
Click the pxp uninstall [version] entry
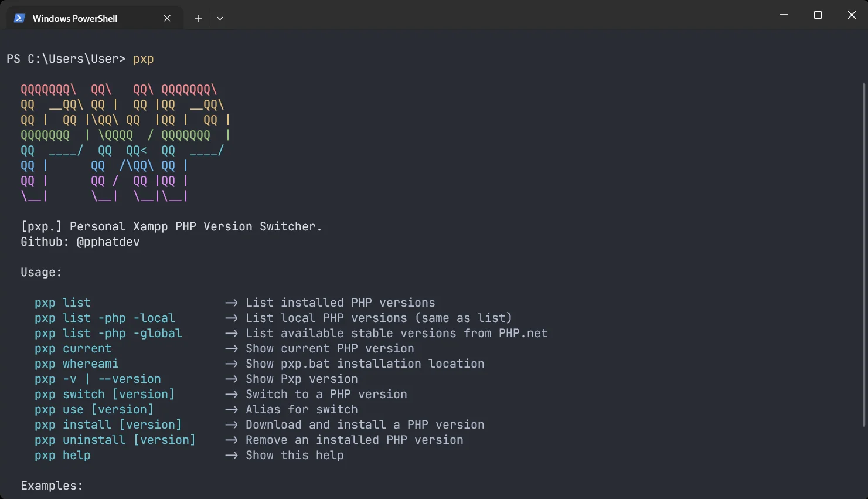click(x=115, y=440)
